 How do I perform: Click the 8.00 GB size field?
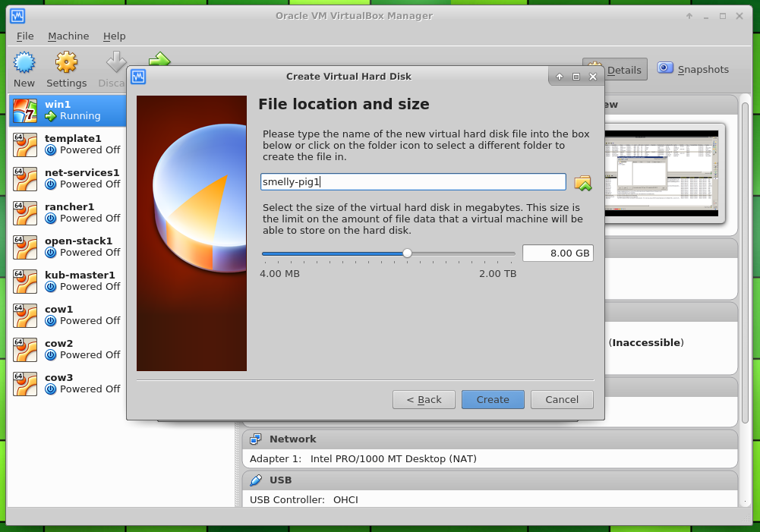[x=558, y=253]
